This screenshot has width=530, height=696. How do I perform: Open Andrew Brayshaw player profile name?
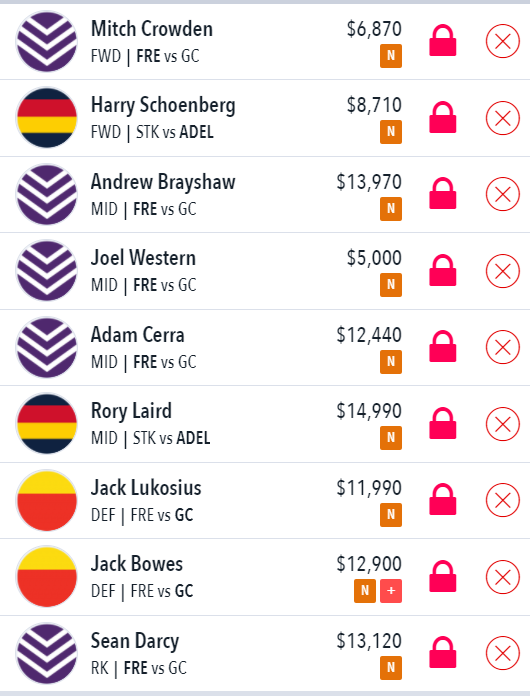coord(163,182)
